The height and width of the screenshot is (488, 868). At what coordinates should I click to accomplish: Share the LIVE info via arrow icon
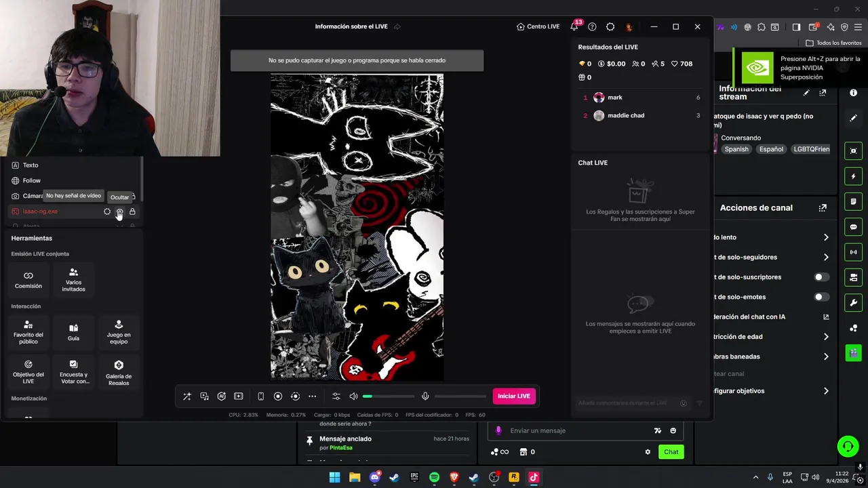point(397,26)
